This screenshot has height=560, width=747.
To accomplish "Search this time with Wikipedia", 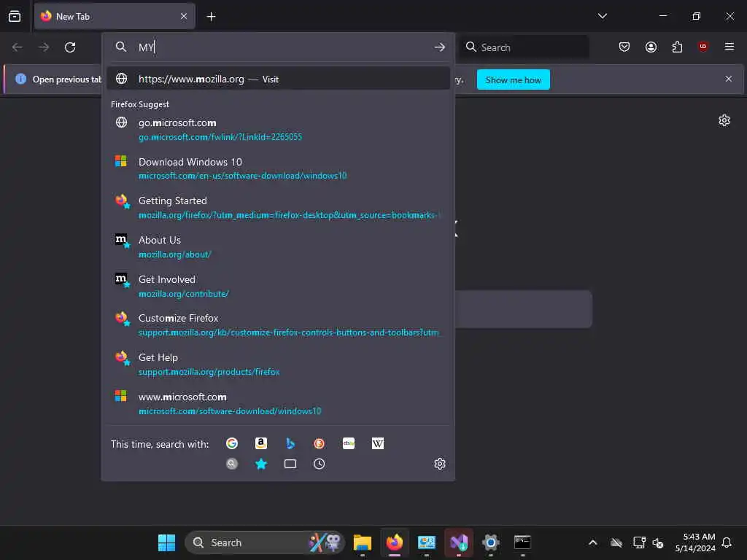I will coord(378,444).
